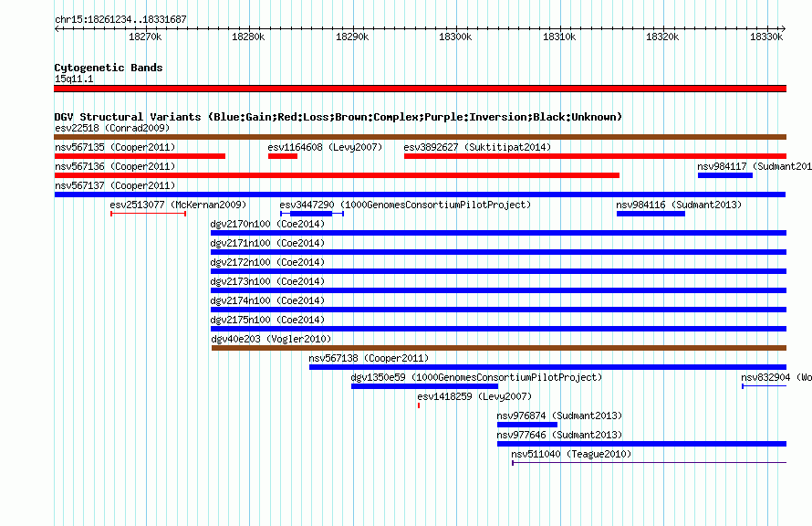
Task: Open dgv1350e59 1000GenomesConsortiumPilotProject label
Action: (x=477, y=377)
